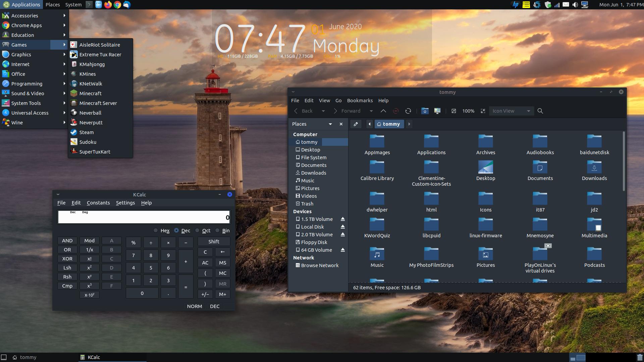Viewport: 644px width, 362px height.
Task: Expand the Back button history dropdown
Action: [x=323, y=111]
